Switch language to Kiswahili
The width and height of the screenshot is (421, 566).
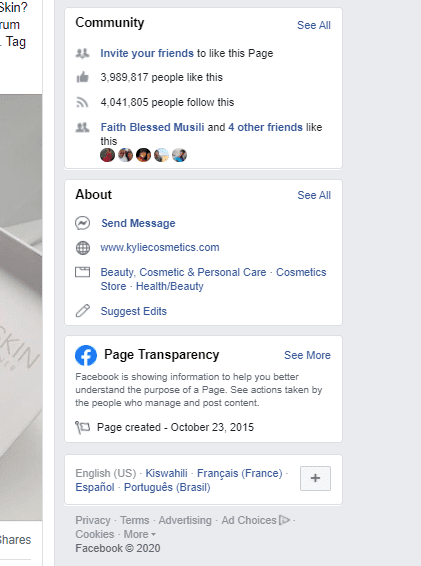pos(166,473)
